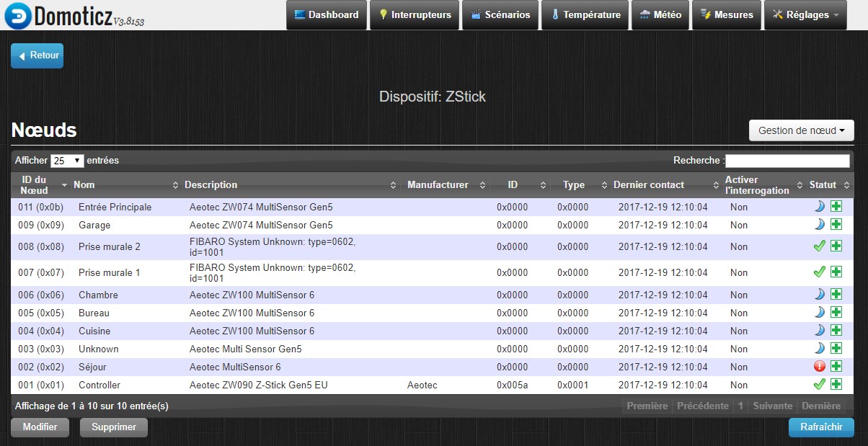Click the Modifier button
The height and width of the screenshot is (446, 868).
[40, 427]
